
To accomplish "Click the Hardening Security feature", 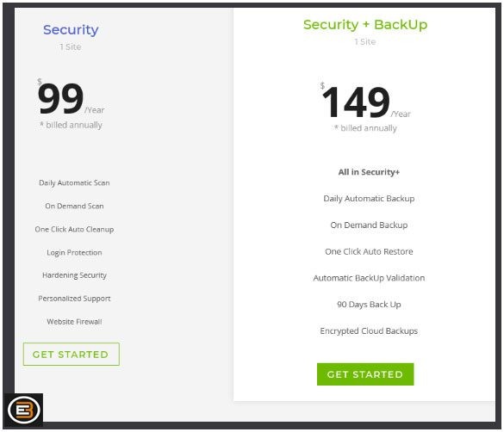I will click(x=74, y=275).
